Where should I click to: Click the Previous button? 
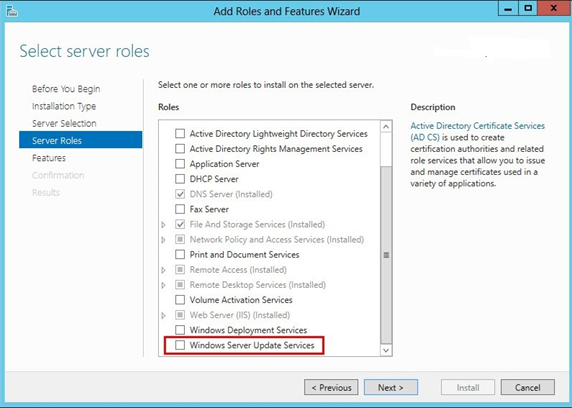[331, 387]
